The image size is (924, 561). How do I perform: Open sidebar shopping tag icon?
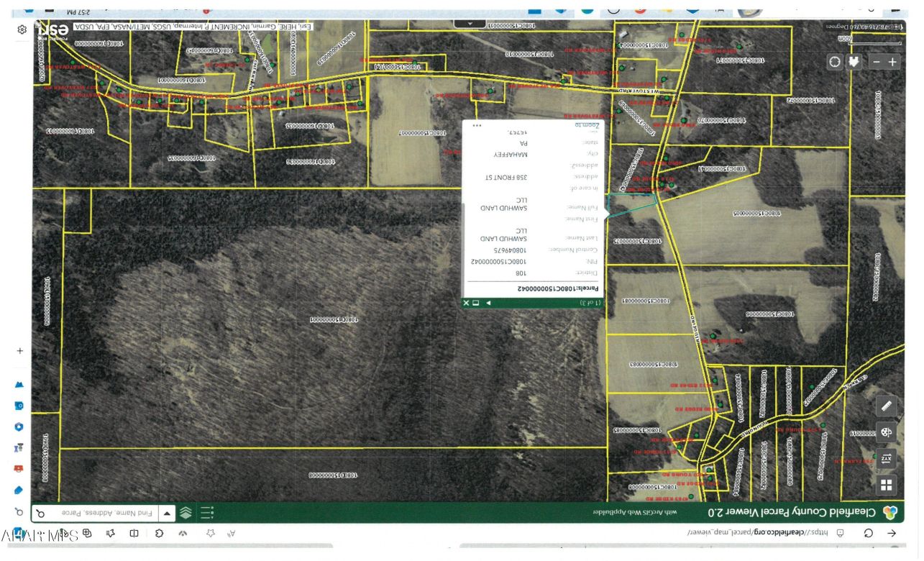(19, 490)
